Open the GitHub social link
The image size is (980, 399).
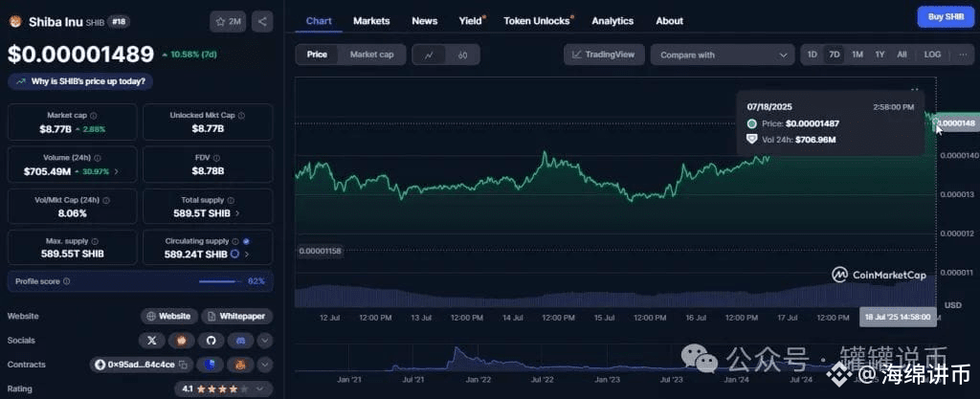click(x=211, y=341)
